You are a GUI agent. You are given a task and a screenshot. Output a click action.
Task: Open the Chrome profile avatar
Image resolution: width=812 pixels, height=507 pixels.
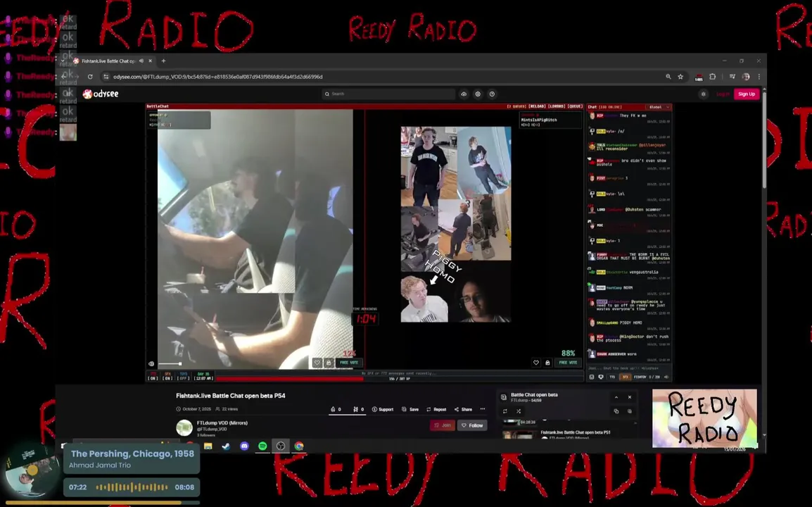click(746, 77)
